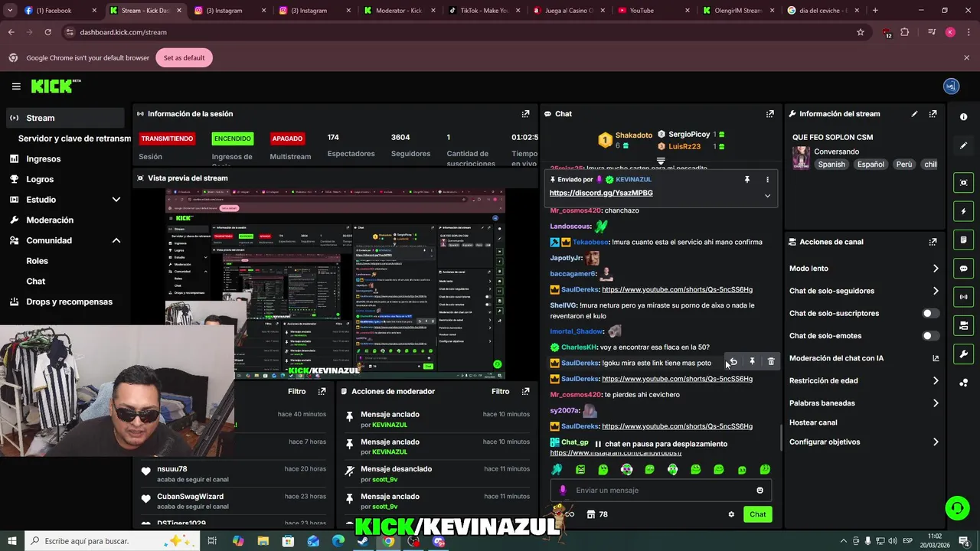Pin the hovered SaulDereks !goku message
Image resolution: width=980 pixels, height=551 pixels.
click(752, 362)
